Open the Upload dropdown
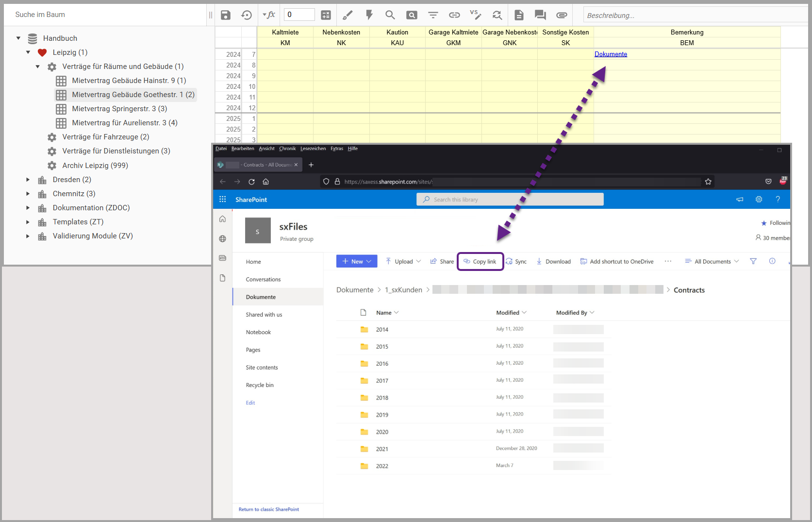This screenshot has width=812, height=522. click(403, 261)
